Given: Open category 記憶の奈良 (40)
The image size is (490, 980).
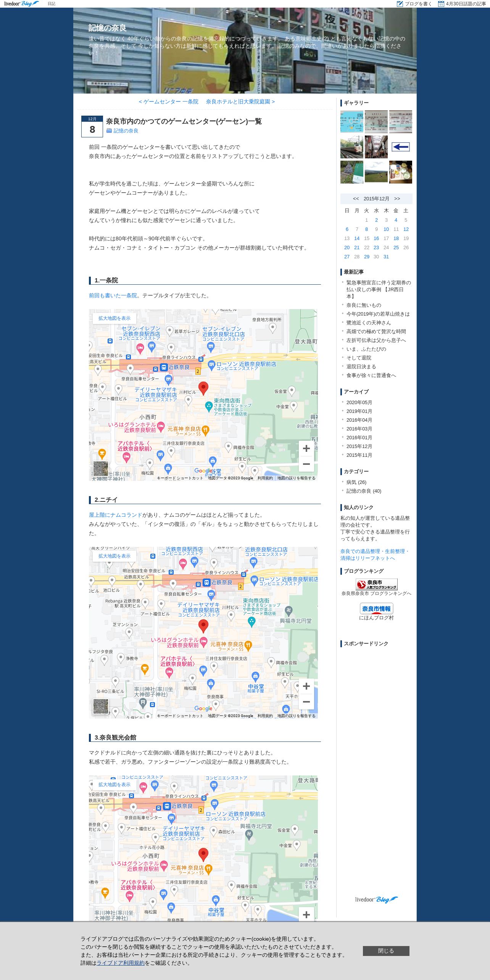Looking at the screenshot, I should point(364,491).
